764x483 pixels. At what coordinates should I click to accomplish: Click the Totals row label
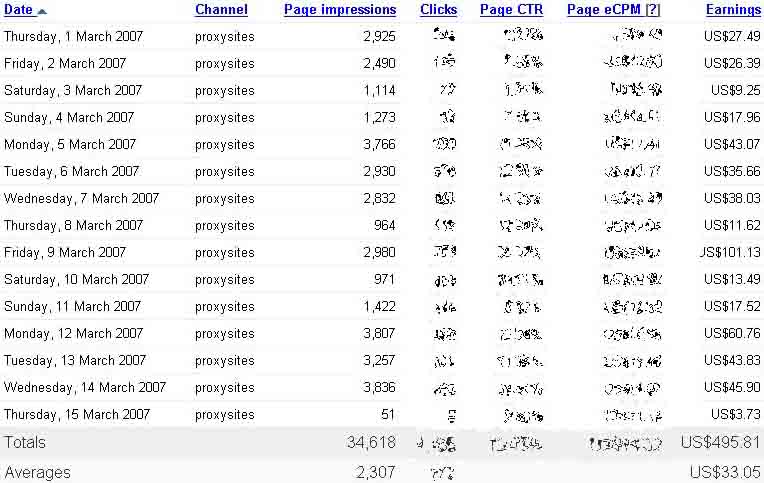pos(25,442)
